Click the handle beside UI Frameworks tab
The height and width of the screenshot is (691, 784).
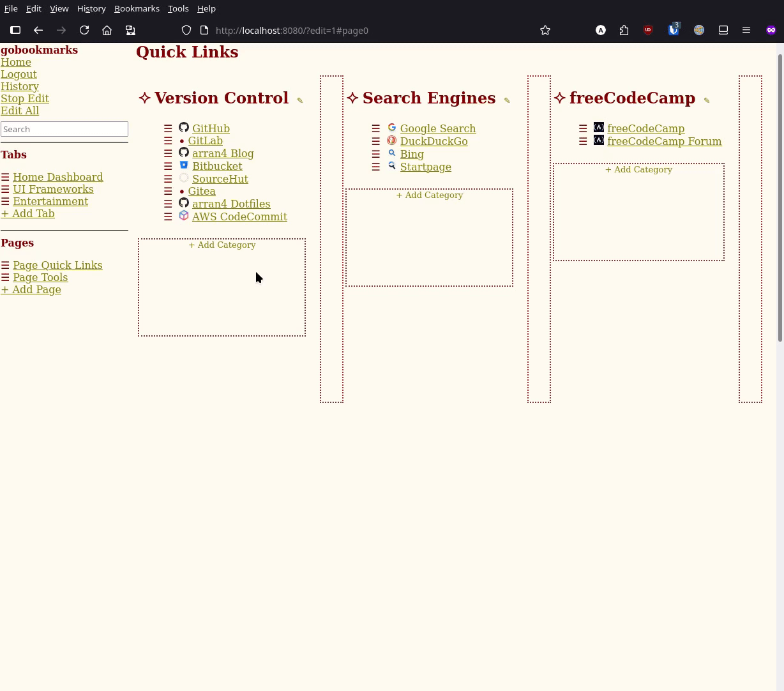pos(5,189)
